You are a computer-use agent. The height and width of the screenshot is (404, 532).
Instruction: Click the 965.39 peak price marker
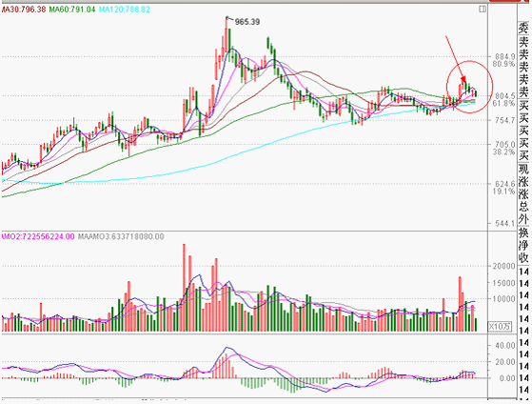click(247, 22)
